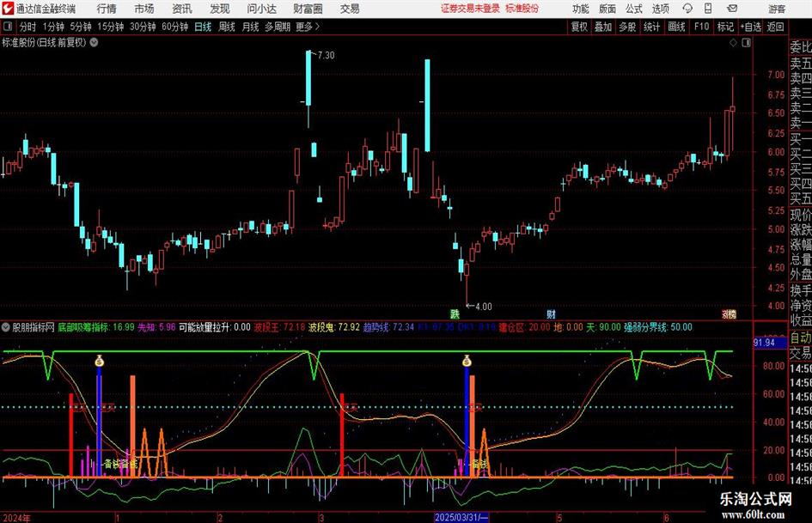Expand the 标准股份 chart title dropdown

[x=95, y=43]
